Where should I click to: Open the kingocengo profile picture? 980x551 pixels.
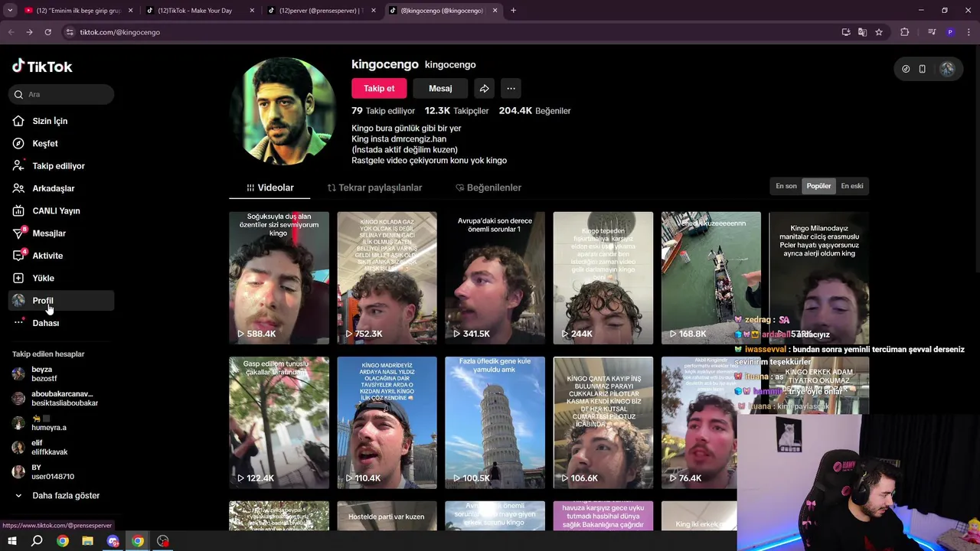283,112
